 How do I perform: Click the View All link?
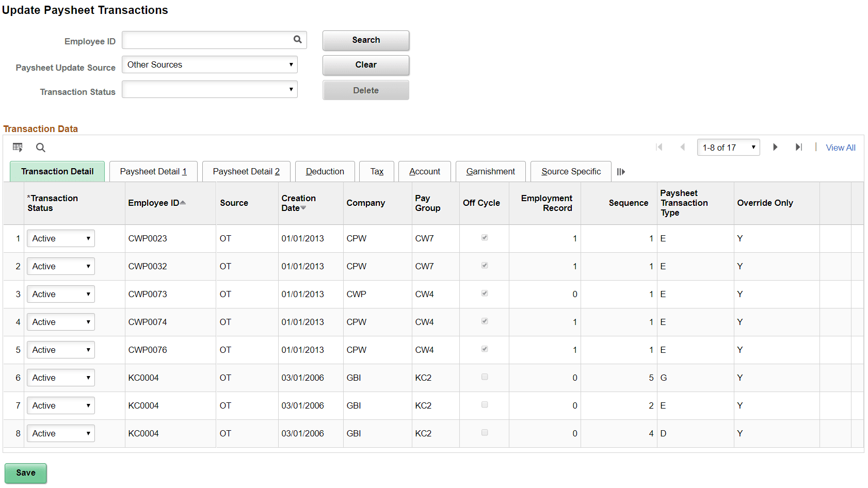[x=840, y=147]
